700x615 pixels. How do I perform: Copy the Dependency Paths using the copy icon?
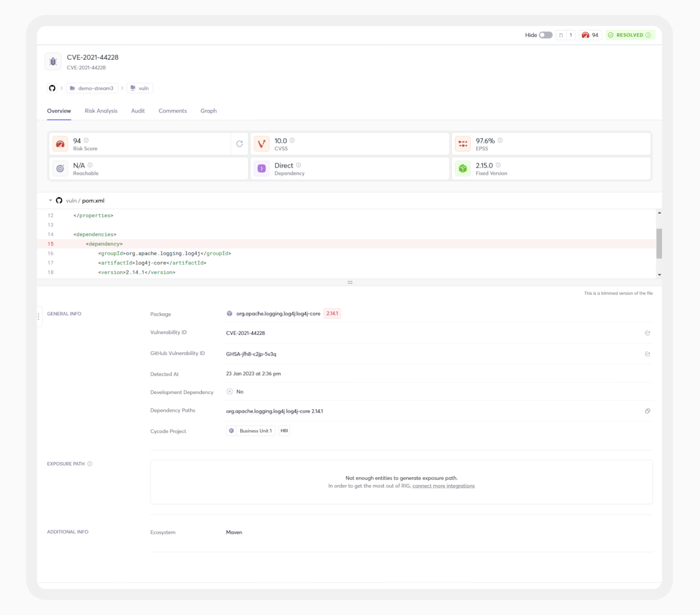[647, 410]
